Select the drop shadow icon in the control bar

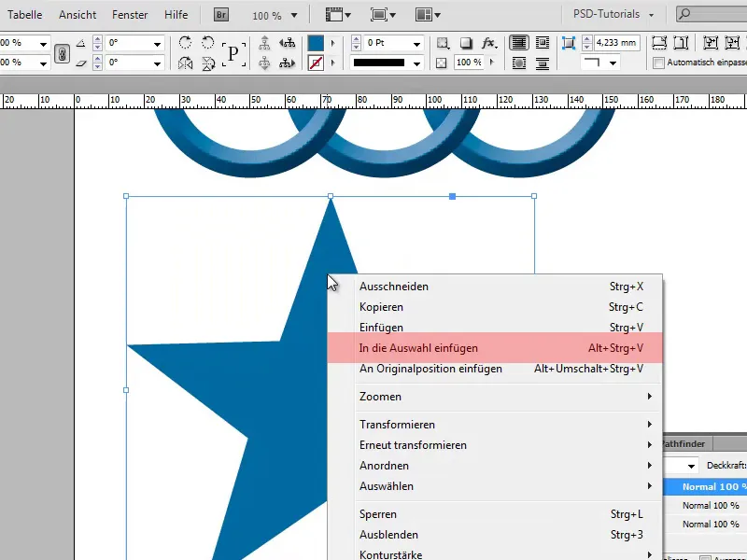point(464,42)
